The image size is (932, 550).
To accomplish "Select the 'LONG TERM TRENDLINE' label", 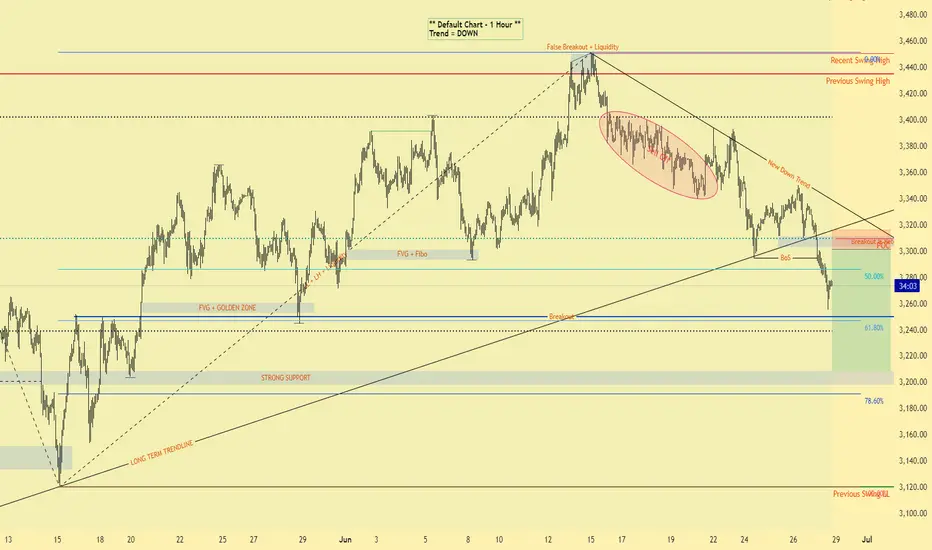I will (162, 453).
